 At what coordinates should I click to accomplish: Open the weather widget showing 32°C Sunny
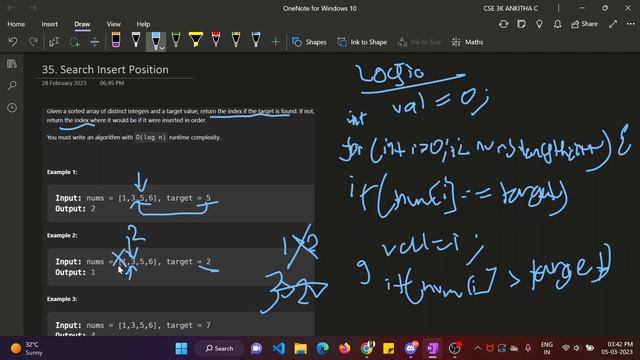[x=27, y=348]
